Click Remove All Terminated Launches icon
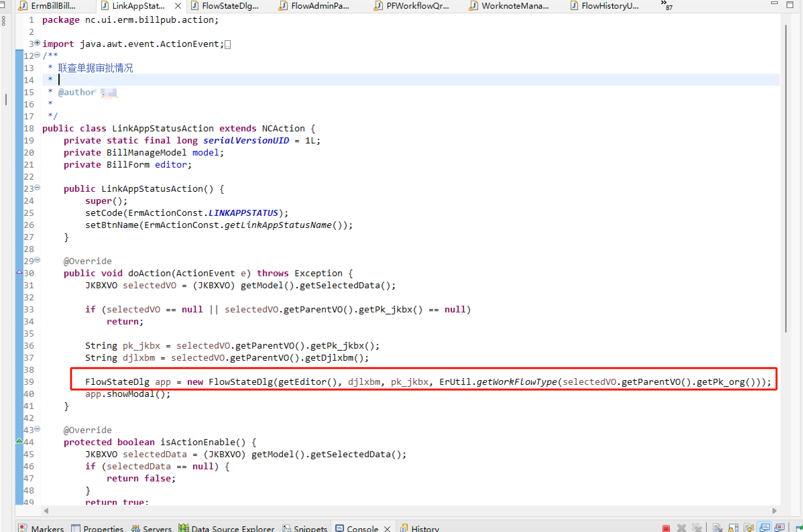This screenshot has height=532, width=803. click(x=697, y=528)
